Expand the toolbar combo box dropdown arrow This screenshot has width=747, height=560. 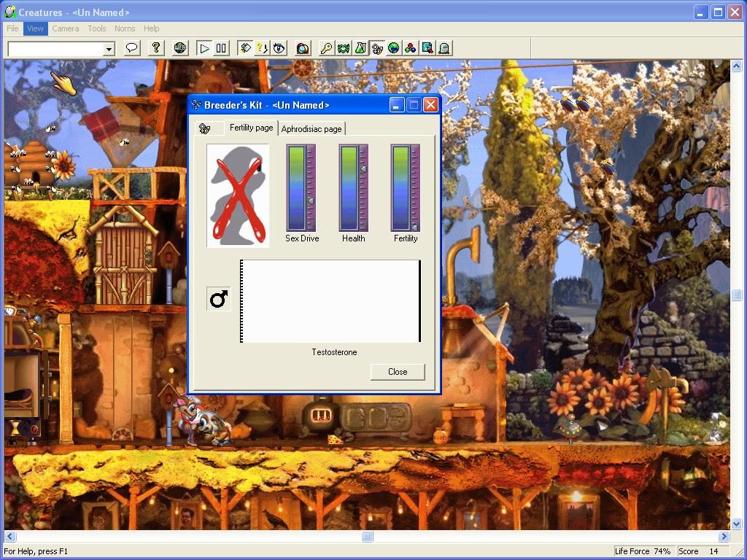pos(109,49)
